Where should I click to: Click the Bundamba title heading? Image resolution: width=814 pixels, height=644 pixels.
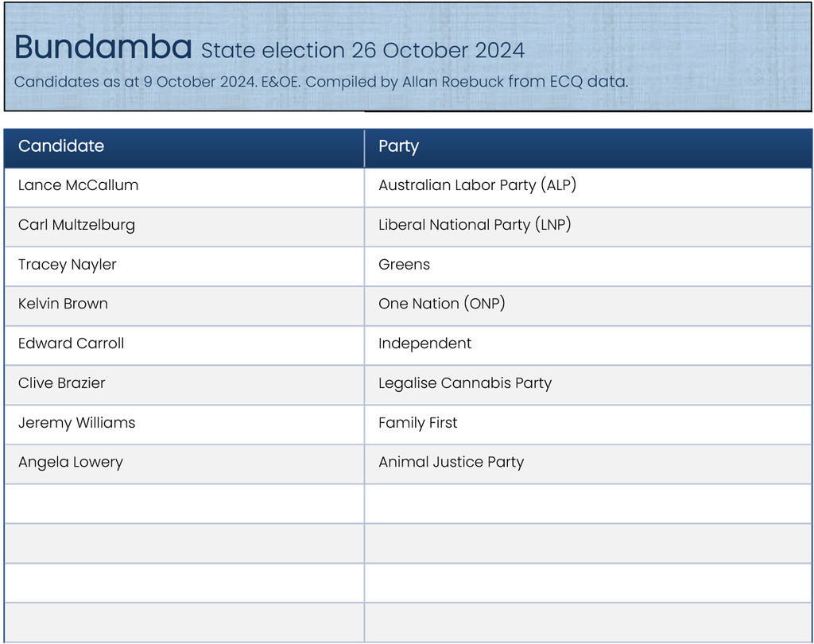click(103, 48)
